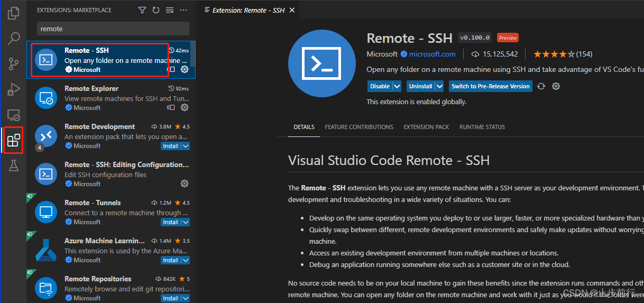Viewport: 644px width, 303px height.
Task: Click the Visual Studio Code Remote - SSH heading
Action: (389, 160)
